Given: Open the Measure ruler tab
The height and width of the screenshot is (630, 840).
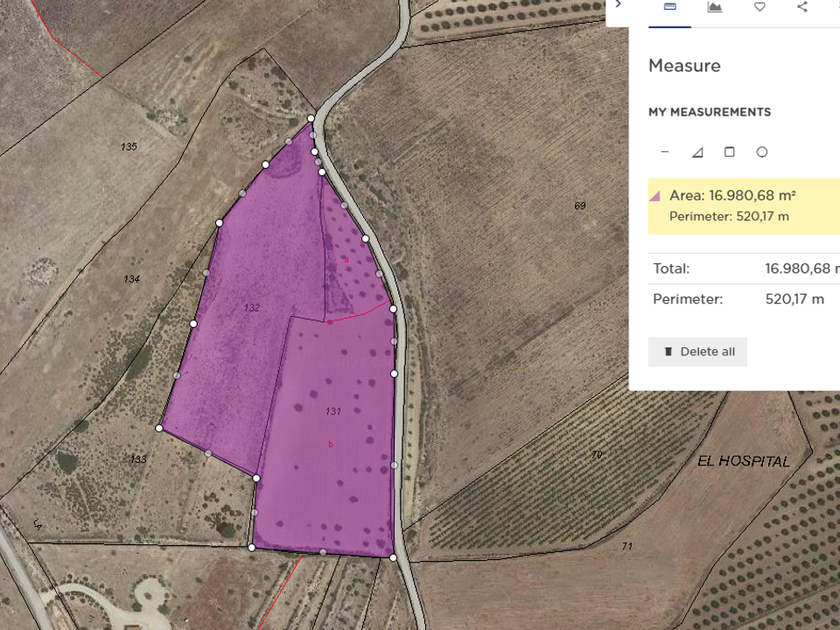Looking at the screenshot, I should point(669,7).
